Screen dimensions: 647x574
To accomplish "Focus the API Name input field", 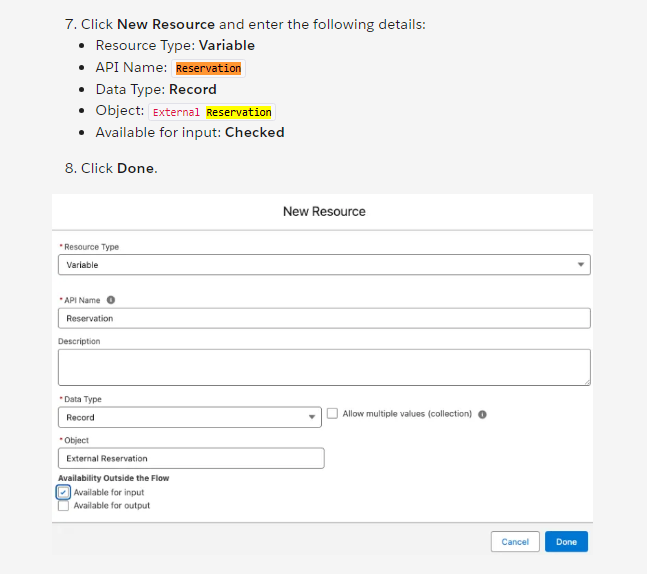I will tap(324, 318).
